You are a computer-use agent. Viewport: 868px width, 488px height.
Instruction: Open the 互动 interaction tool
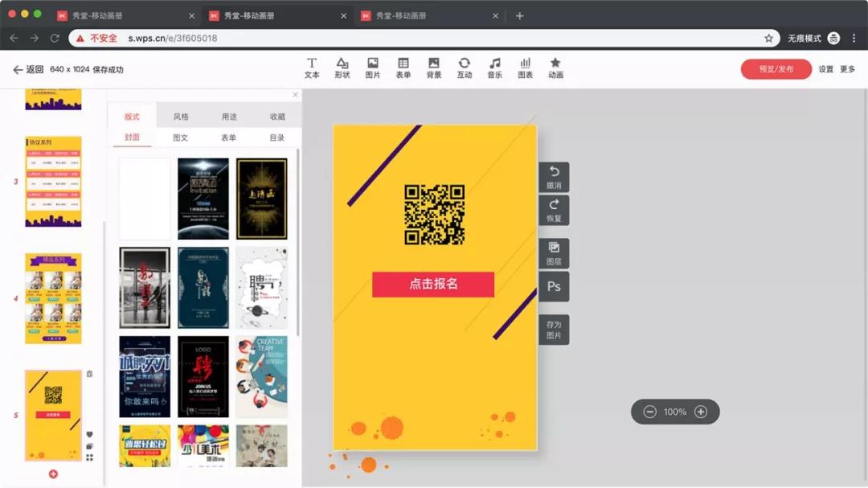pos(464,68)
